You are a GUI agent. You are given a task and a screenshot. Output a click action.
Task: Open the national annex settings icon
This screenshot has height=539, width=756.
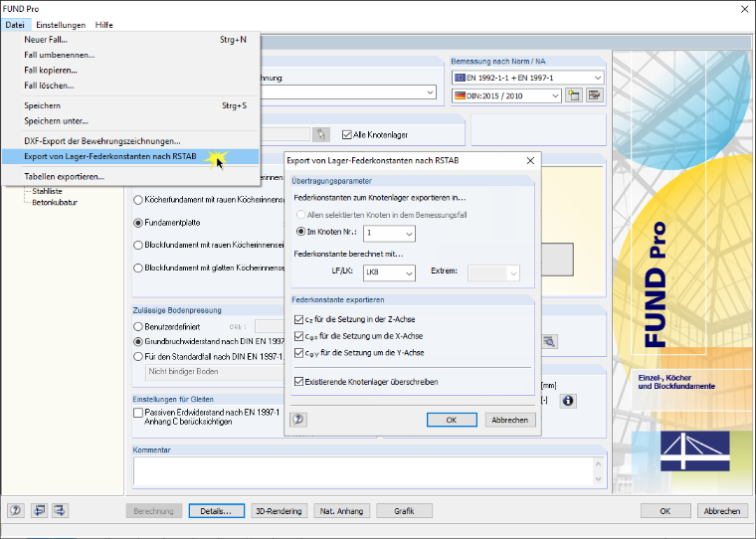[594, 95]
